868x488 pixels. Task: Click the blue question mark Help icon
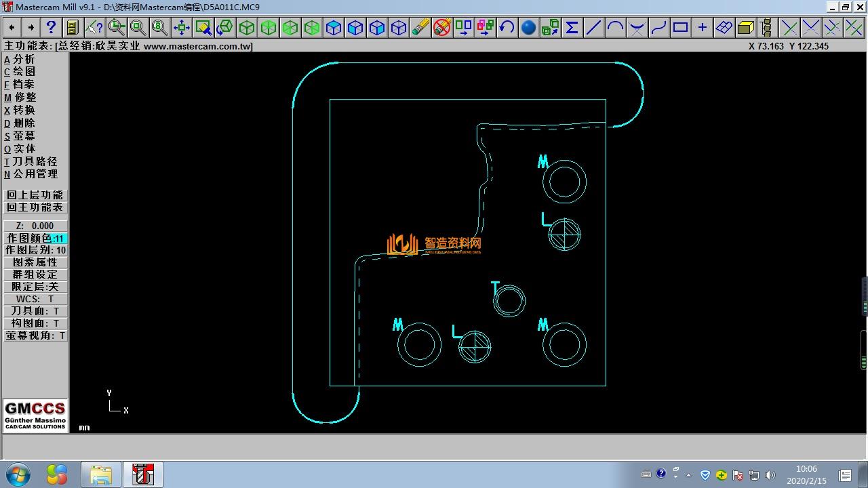click(x=51, y=27)
